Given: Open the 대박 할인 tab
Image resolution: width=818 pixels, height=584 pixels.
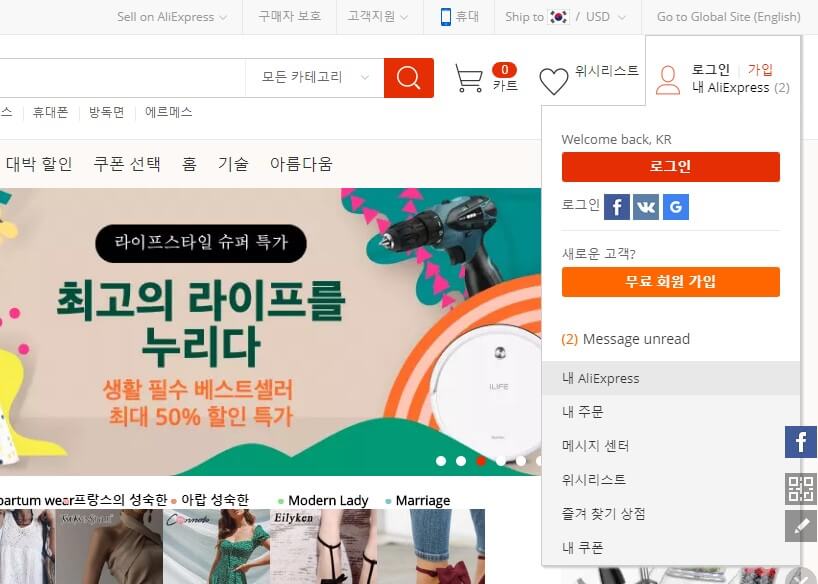Looking at the screenshot, I should [39, 164].
